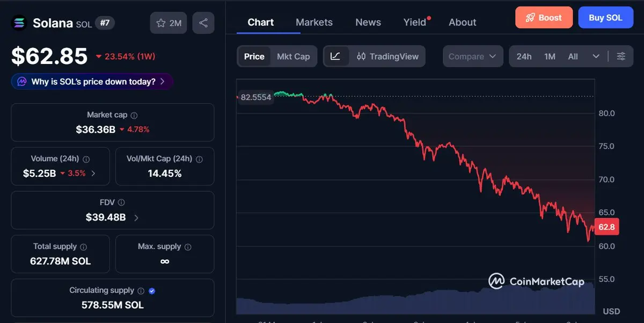Open the Markets tab
644x323 pixels.
(314, 22)
